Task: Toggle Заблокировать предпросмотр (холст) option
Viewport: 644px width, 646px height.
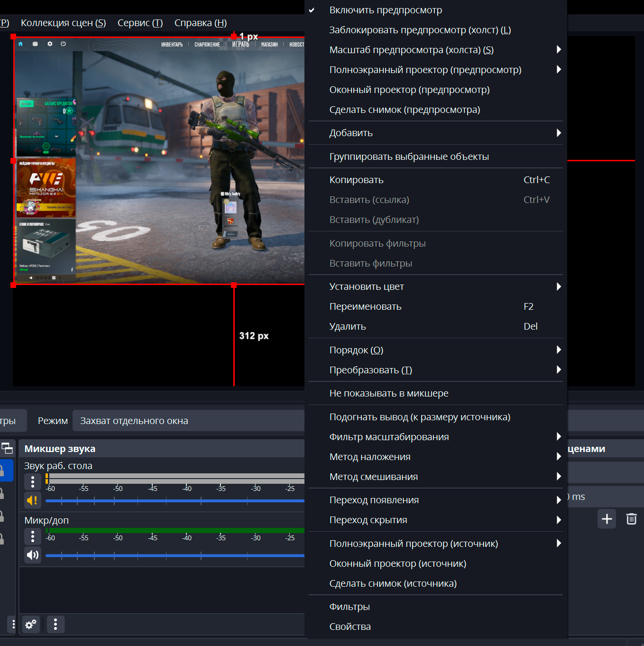Action: coord(420,30)
